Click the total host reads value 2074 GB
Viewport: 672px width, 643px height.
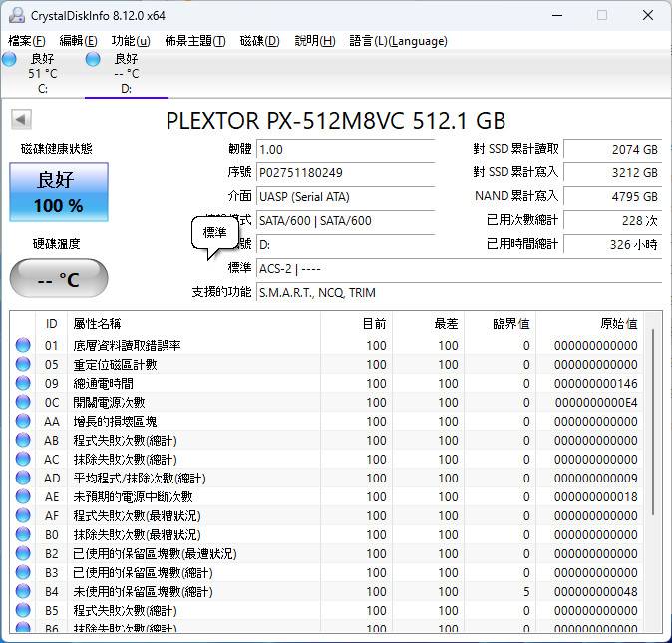(613, 150)
